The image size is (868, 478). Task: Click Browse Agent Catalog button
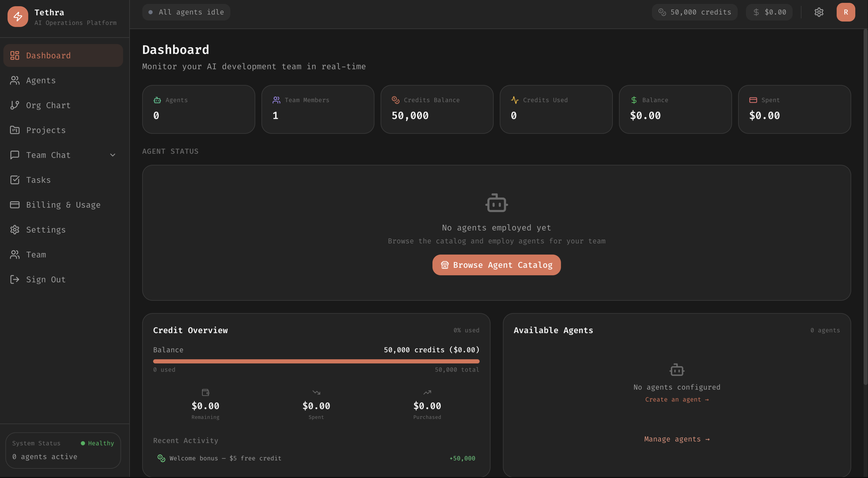click(x=496, y=265)
